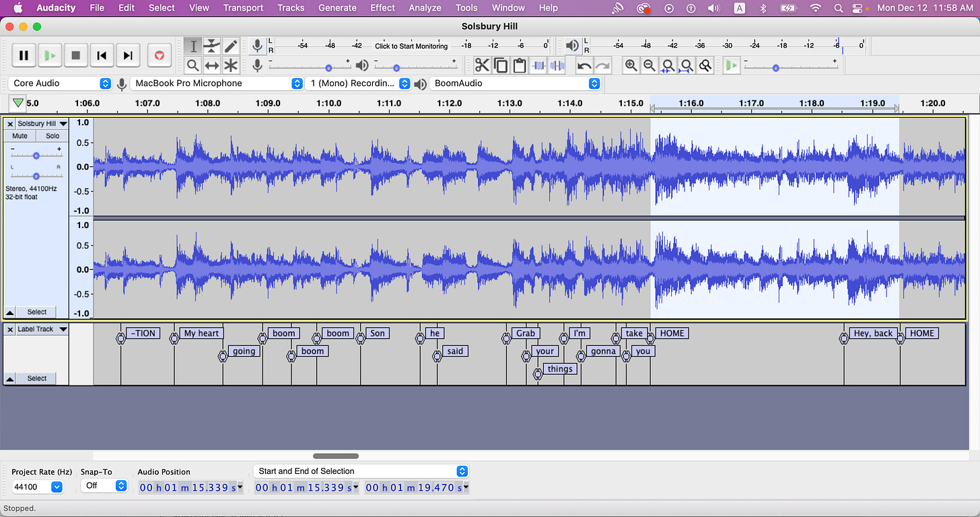Collapse the Label Track with arrow
Screen dimensions: 980x517
pyautogui.click(x=10, y=379)
